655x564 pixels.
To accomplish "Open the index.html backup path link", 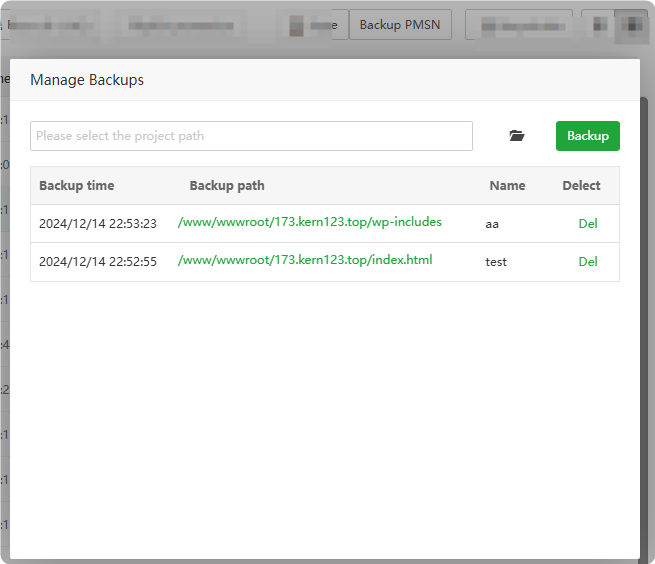I will 305,260.
